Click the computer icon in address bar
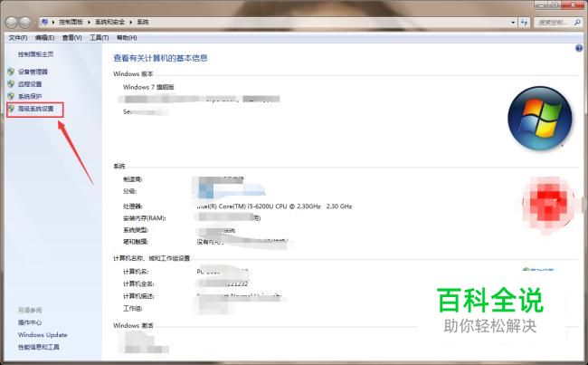The height and width of the screenshot is (365, 588). (x=44, y=22)
